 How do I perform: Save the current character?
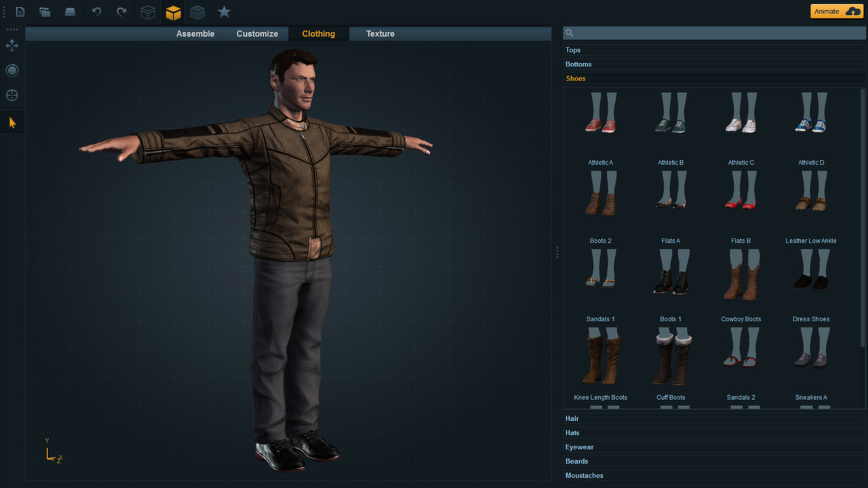(70, 12)
